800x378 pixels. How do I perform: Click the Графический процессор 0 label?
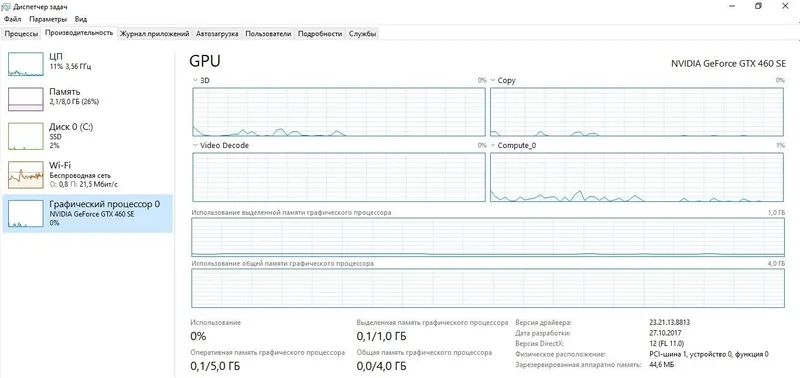click(105, 204)
